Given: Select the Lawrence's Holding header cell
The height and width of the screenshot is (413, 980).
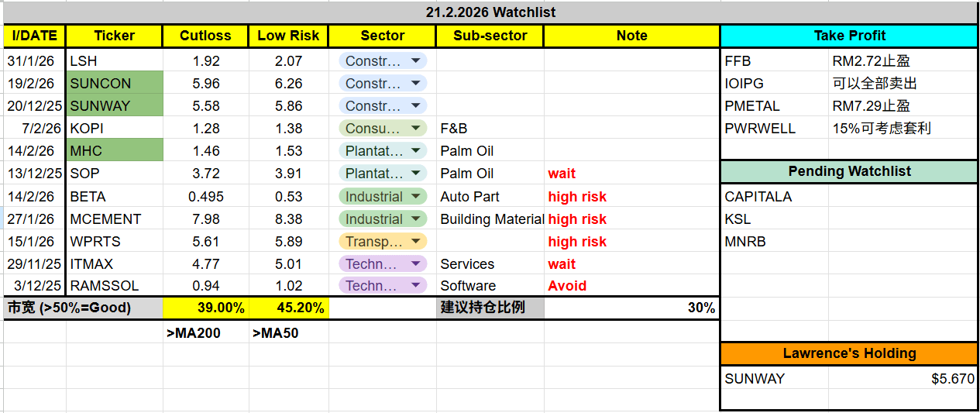Looking at the screenshot, I should click(x=849, y=353).
